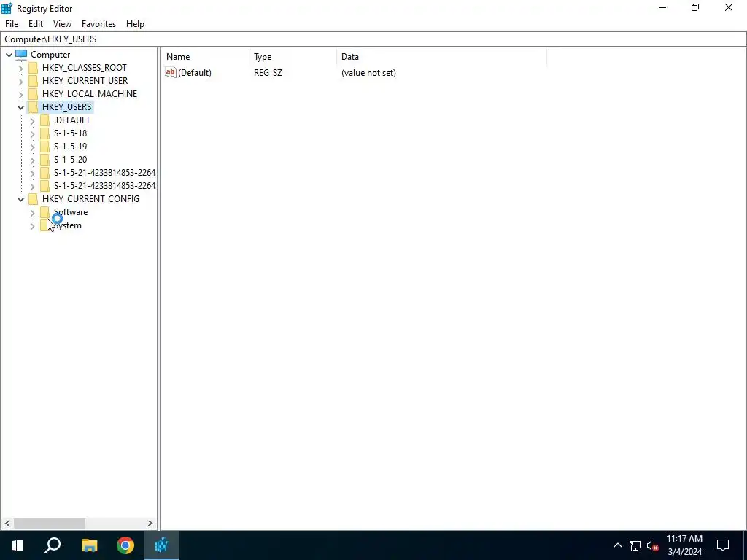The height and width of the screenshot is (560, 747).
Task: Open the Favorites menu
Action: 98,24
